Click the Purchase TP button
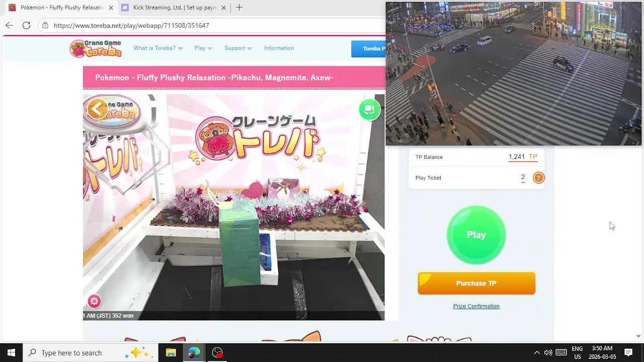The width and height of the screenshot is (644, 362). (x=476, y=283)
